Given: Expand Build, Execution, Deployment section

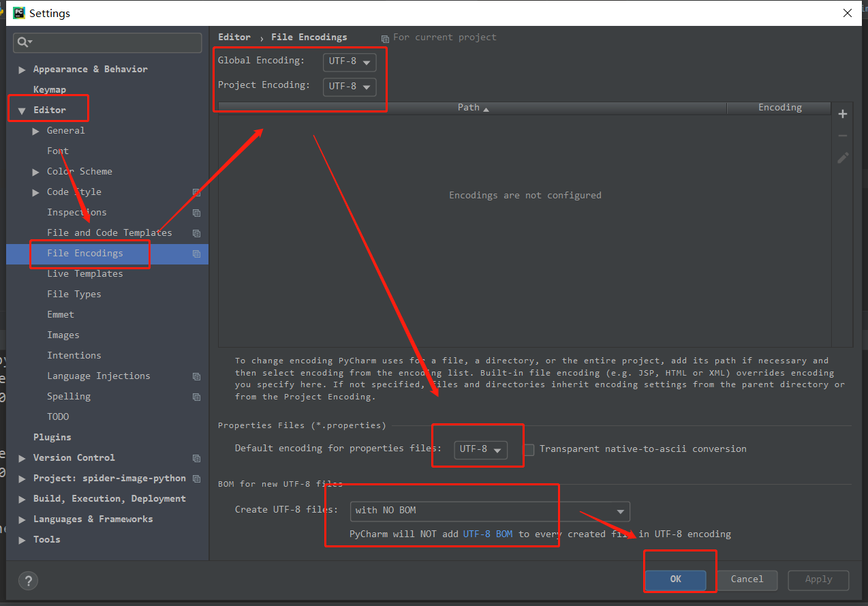Looking at the screenshot, I should pos(22,499).
